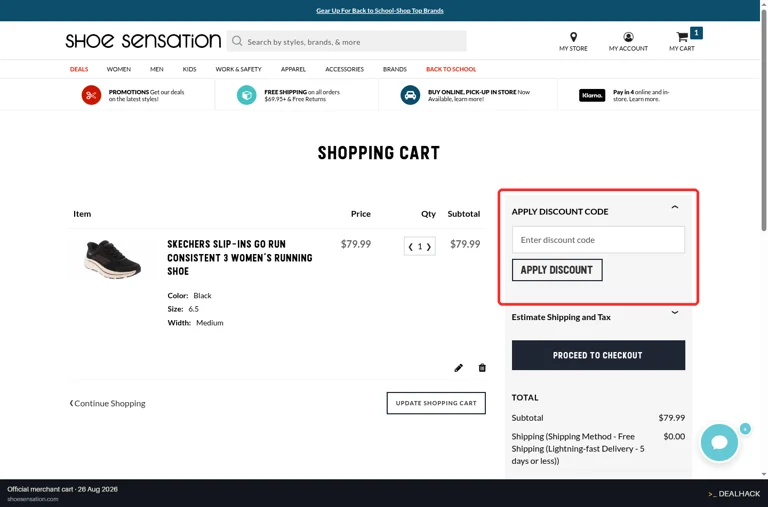Click Proceed to Checkout button

pyautogui.click(x=598, y=355)
